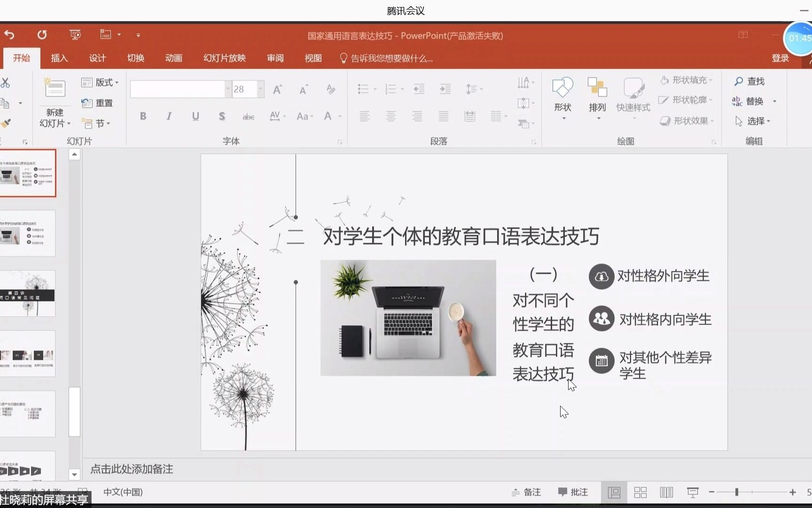The image size is (812, 508).
Task: Open Quick Styles icon
Action: [633, 88]
